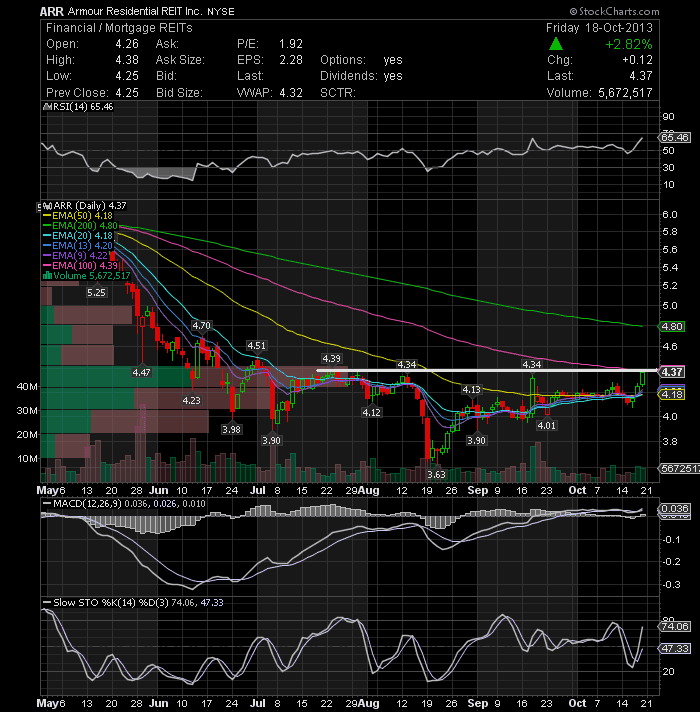Click the NYSE exchange label

[221, 11]
